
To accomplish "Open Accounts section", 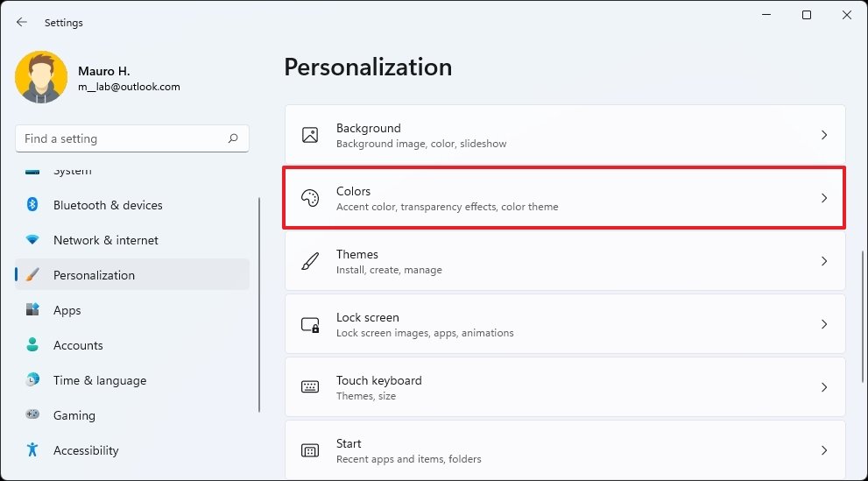I will 131,345.
